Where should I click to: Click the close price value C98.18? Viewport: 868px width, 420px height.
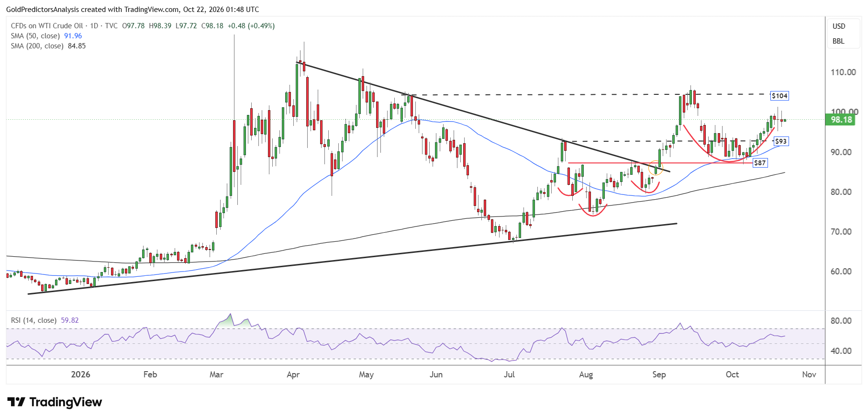[x=212, y=26]
